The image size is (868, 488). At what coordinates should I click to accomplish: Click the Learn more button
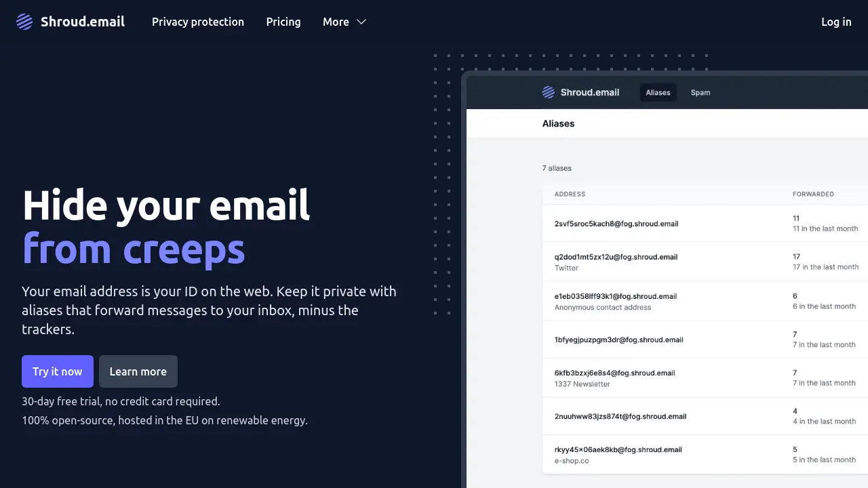[x=138, y=371]
